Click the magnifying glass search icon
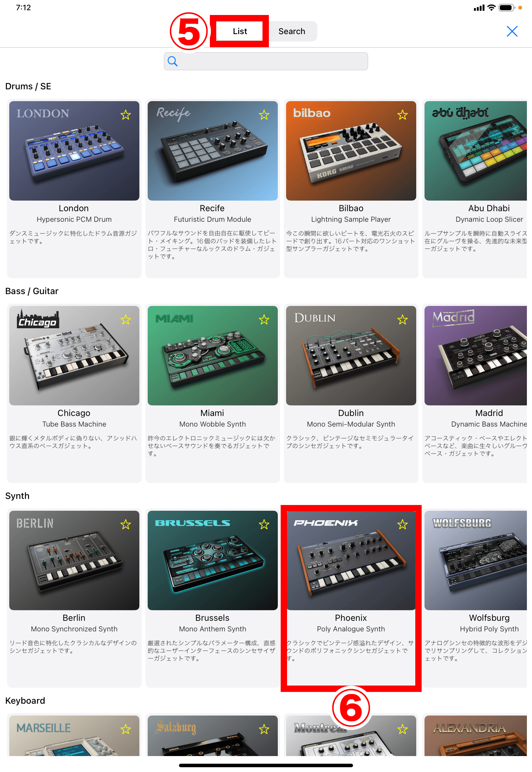The width and height of the screenshot is (532, 772). point(172,61)
